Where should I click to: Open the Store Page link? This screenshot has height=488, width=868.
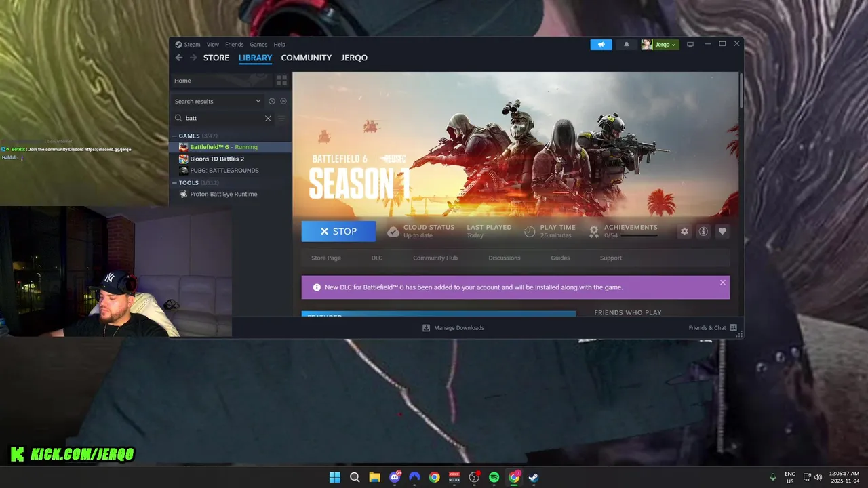pyautogui.click(x=326, y=258)
